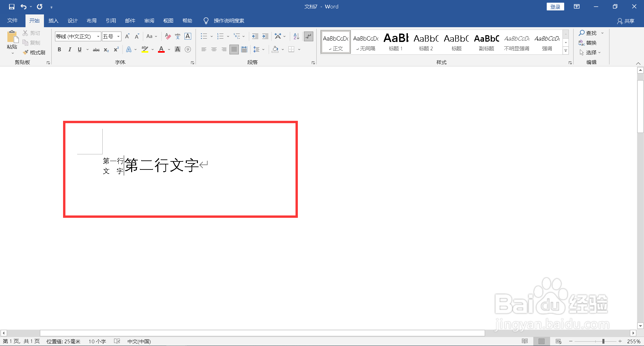
Task: Switch to Print Layout view in status bar
Action: (542, 341)
